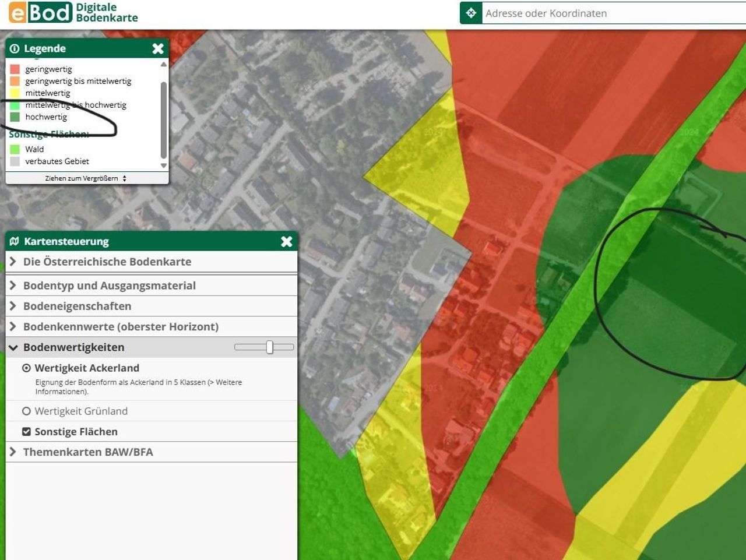Click the Bodenwertigkeiten opacity slider handle

(269, 347)
